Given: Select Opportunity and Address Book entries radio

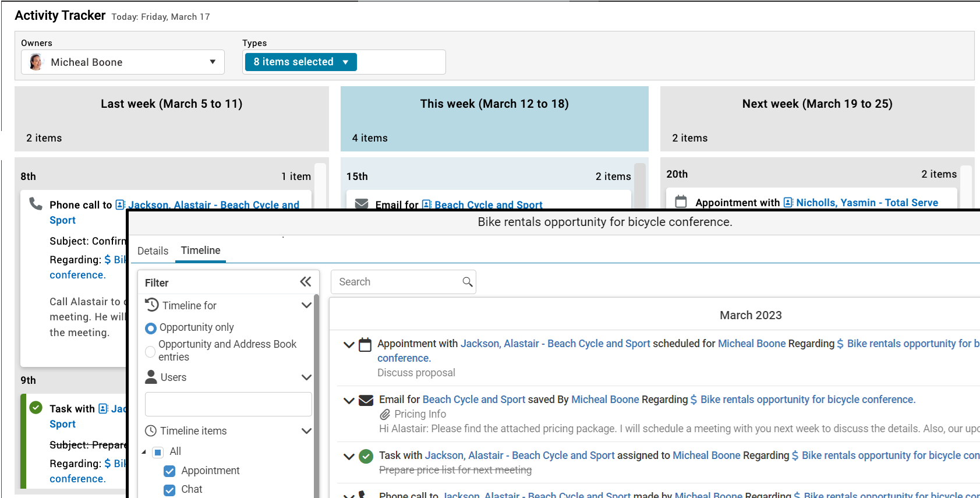Looking at the screenshot, I should (x=150, y=351).
